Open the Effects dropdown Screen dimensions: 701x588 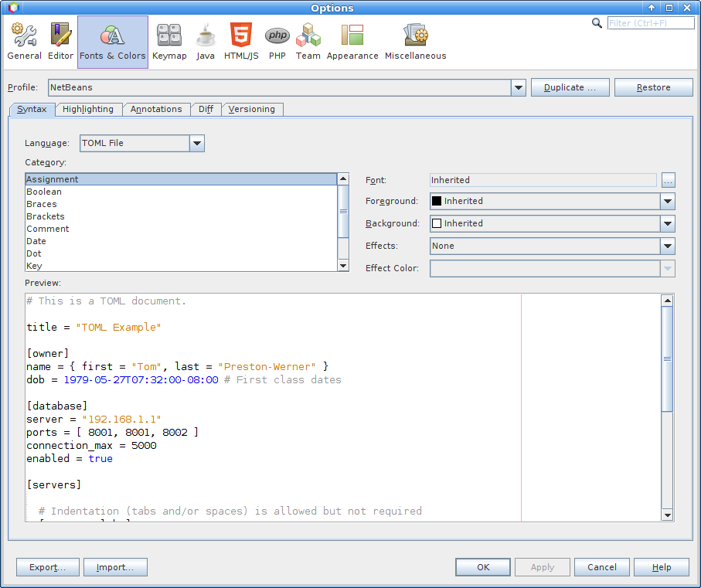click(668, 246)
